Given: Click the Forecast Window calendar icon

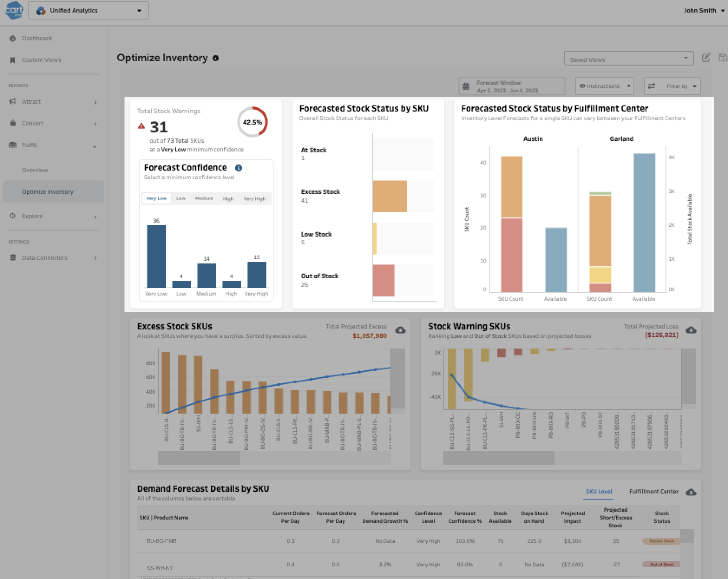Looking at the screenshot, I should (466, 86).
